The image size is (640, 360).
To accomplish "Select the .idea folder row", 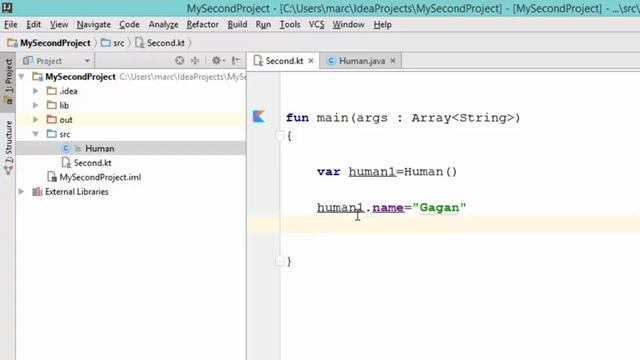I will point(131,91).
